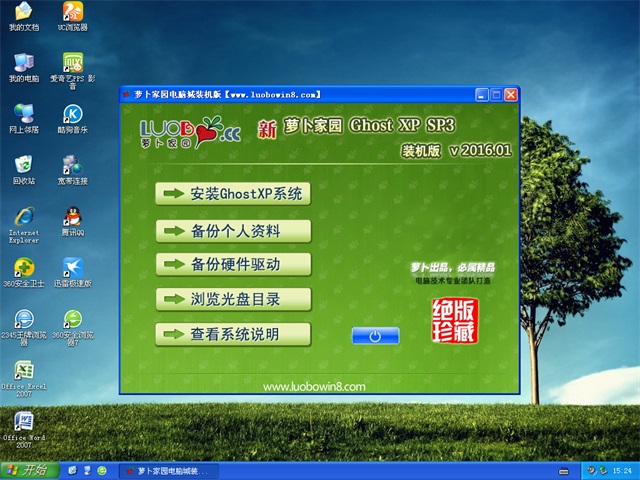Click 查看系统说明 button
The height and width of the screenshot is (480, 640).
point(233,334)
